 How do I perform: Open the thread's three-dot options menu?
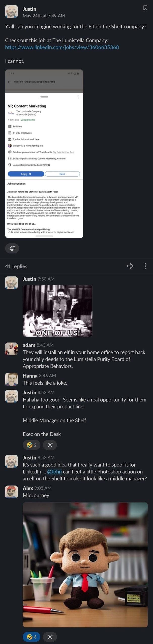pyautogui.click(x=145, y=266)
